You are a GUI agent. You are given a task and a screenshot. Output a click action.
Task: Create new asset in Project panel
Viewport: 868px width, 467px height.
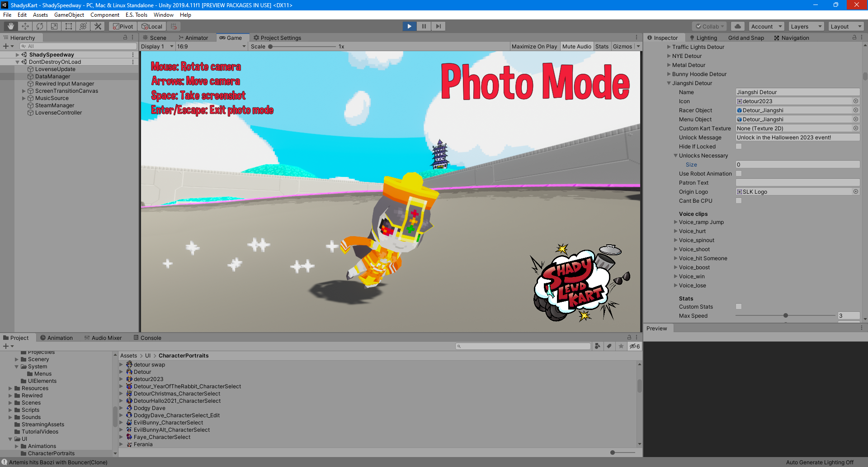8,346
